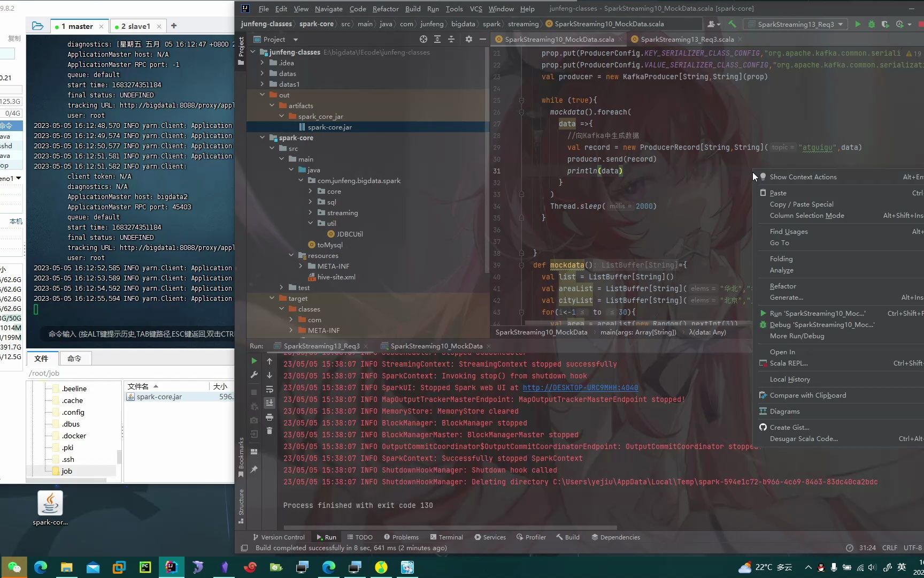
Task: Switch to 2 slave1 tab in terminal app
Action: pos(135,26)
